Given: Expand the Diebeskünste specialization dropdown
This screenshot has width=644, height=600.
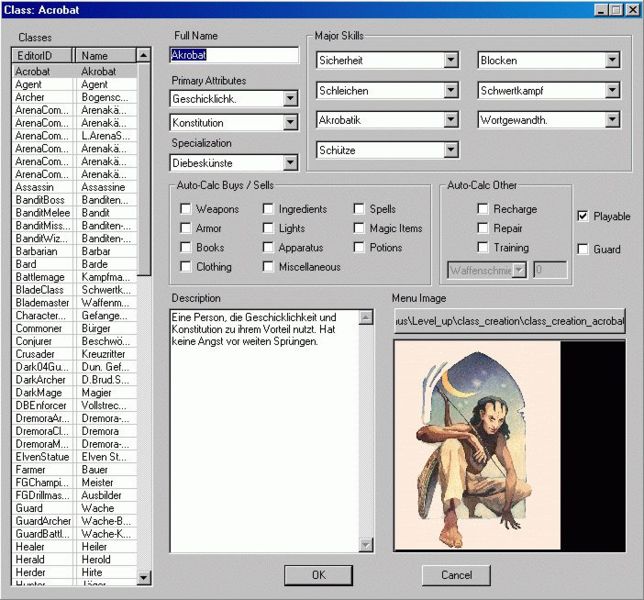Looking at the screenshot, I should [x=290, y=163].
